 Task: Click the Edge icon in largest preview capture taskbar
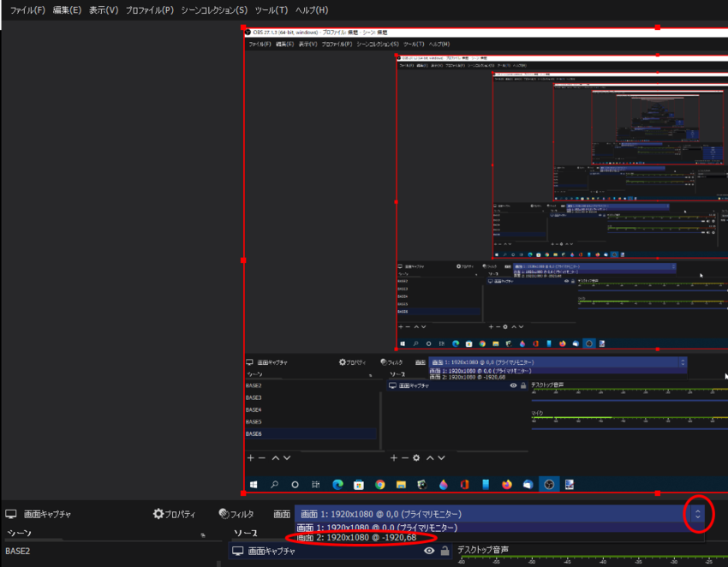[337, 484]
